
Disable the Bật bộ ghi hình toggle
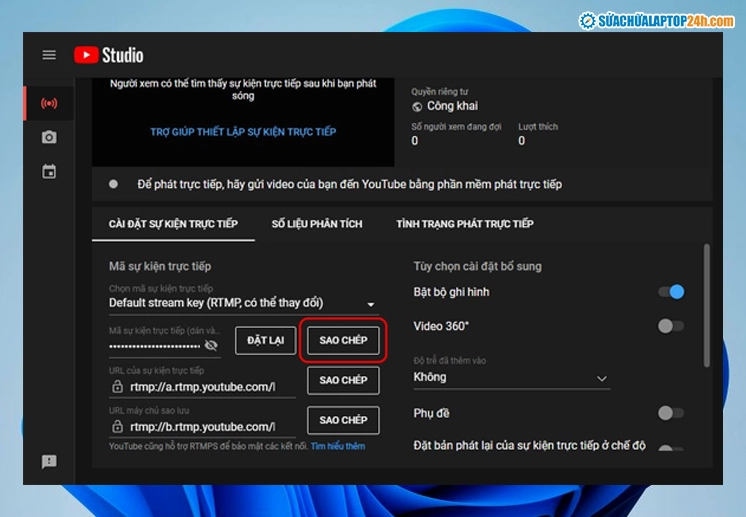tap(671, 292)
